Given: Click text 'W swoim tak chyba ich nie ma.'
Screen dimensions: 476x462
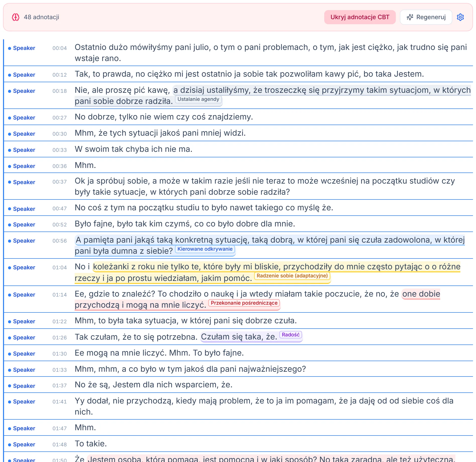Looking at the screenshot, I should pos(133,149).
